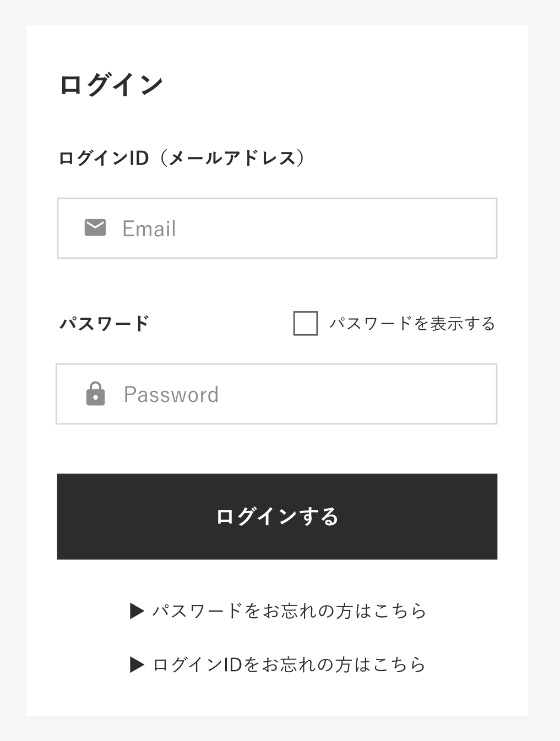Click the こちら text in the login ID recovery link
Viewport: 560px width, 741px height.
tap(400, 664)
